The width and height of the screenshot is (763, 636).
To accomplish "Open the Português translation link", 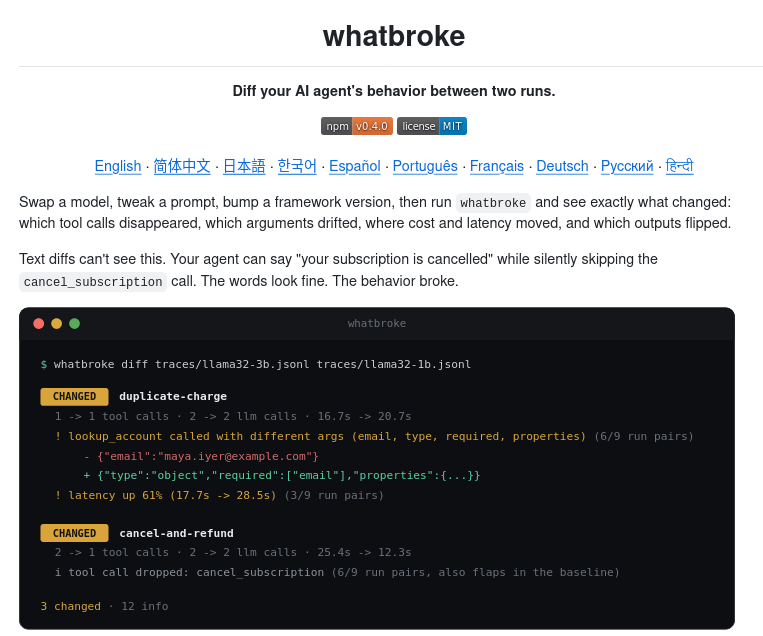I will click(x=425, y=166).
